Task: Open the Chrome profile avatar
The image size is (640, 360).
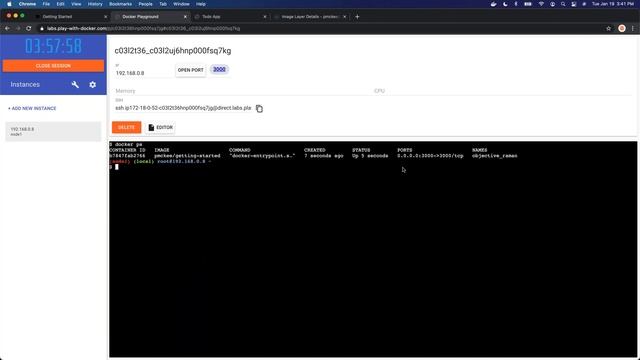Action: pyautogui.click(x=622, y=28)
